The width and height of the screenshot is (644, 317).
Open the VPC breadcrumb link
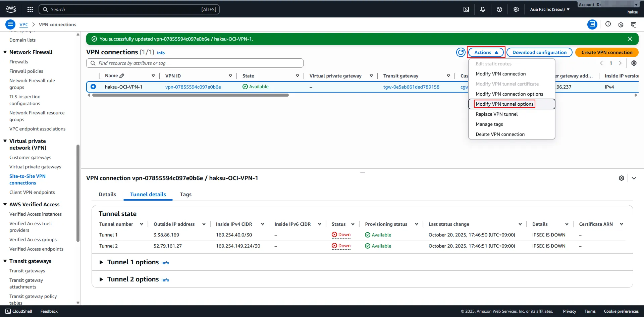click(24, 24)
